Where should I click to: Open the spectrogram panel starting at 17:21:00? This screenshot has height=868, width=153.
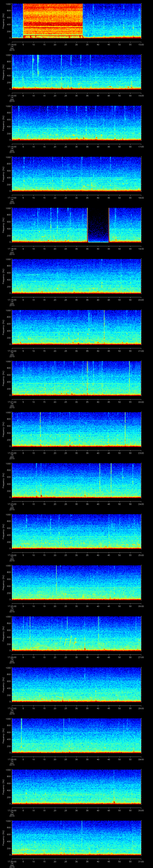[77, 378]
